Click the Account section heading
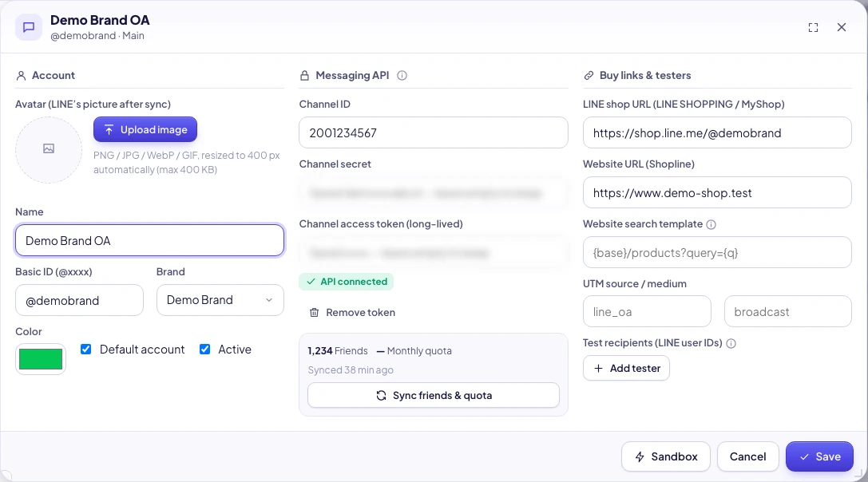Screen dimensions: 868x482 (x=54, y=75)
